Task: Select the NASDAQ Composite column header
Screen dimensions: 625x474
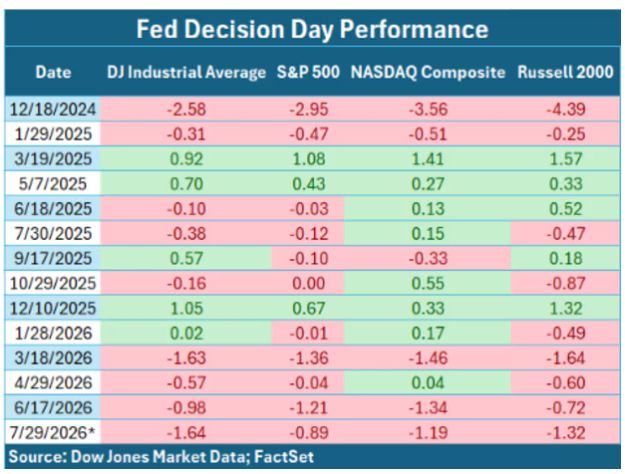Action: 428,72
